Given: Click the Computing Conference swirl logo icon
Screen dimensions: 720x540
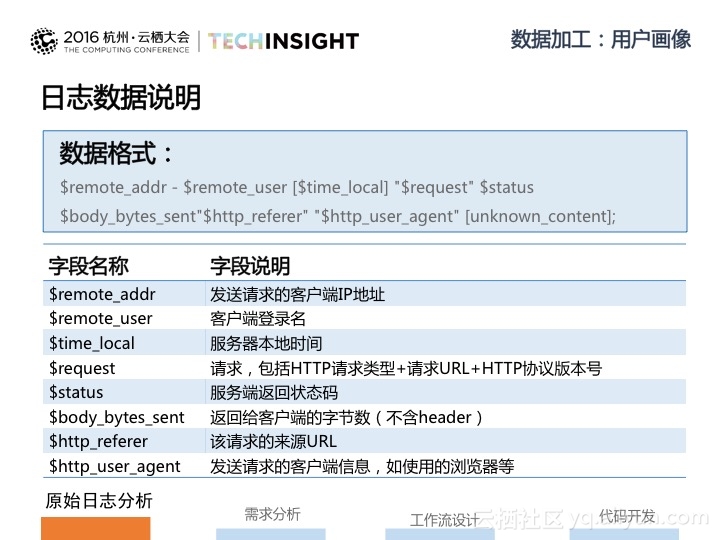Looking at the screenshot, I should [x=44, y=40].
